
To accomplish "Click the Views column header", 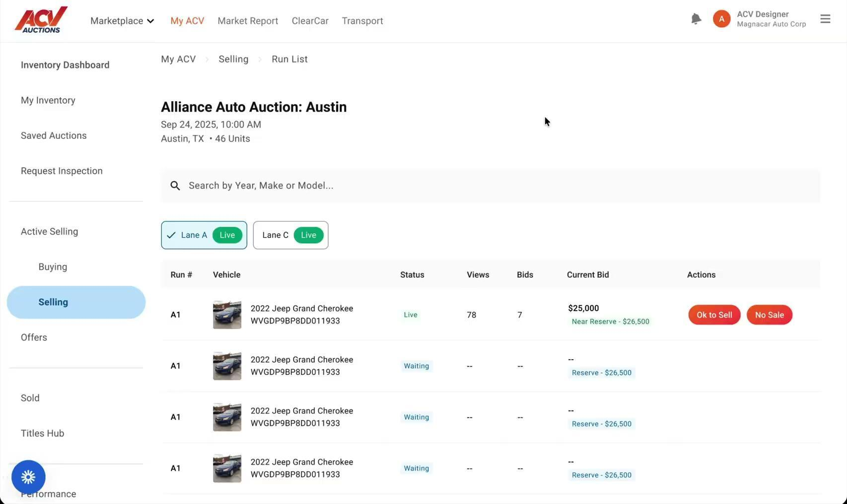I will coord(478,275).
